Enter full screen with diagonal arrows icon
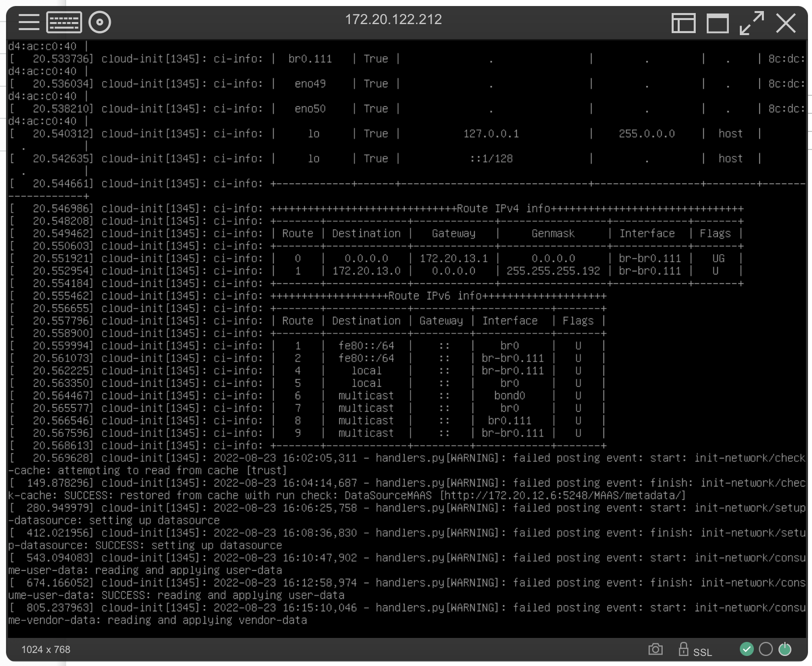This screenshot has width=812, height=666. [x=751, y=23]
